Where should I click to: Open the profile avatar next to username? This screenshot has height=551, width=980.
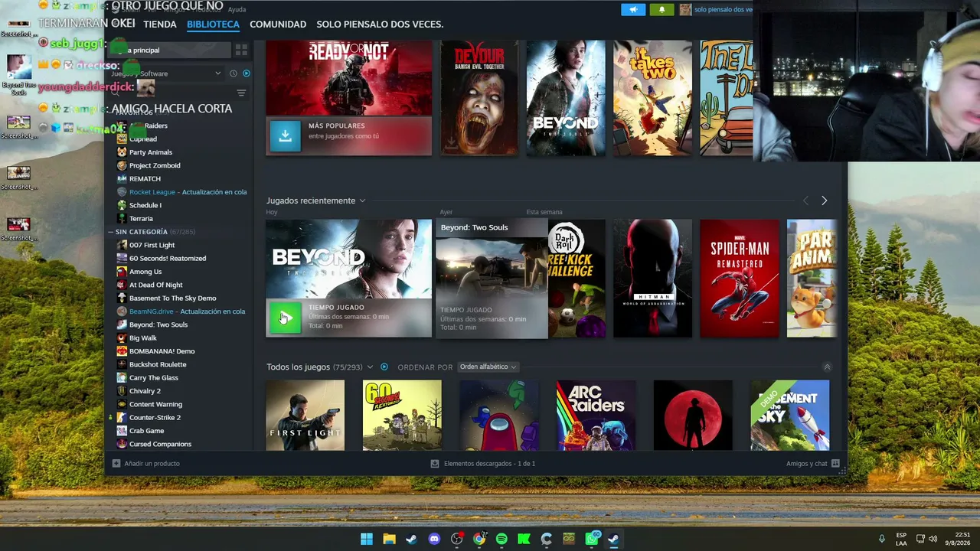pyautogui.click(x=685, y=9)
